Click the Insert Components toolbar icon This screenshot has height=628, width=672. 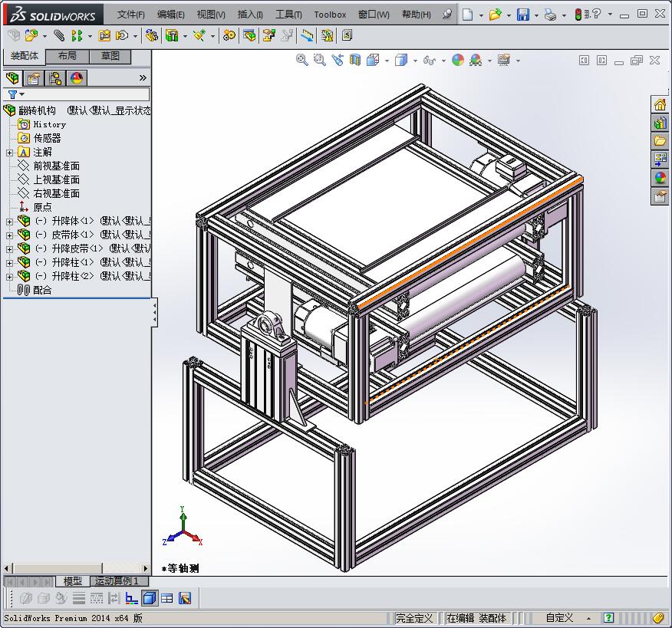click(31, 35)
